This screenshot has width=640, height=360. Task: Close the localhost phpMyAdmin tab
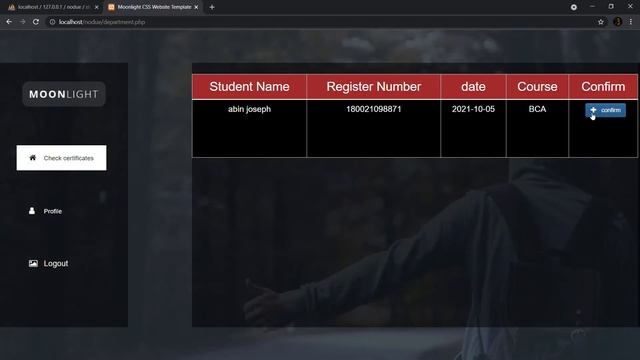pos(96,7)
